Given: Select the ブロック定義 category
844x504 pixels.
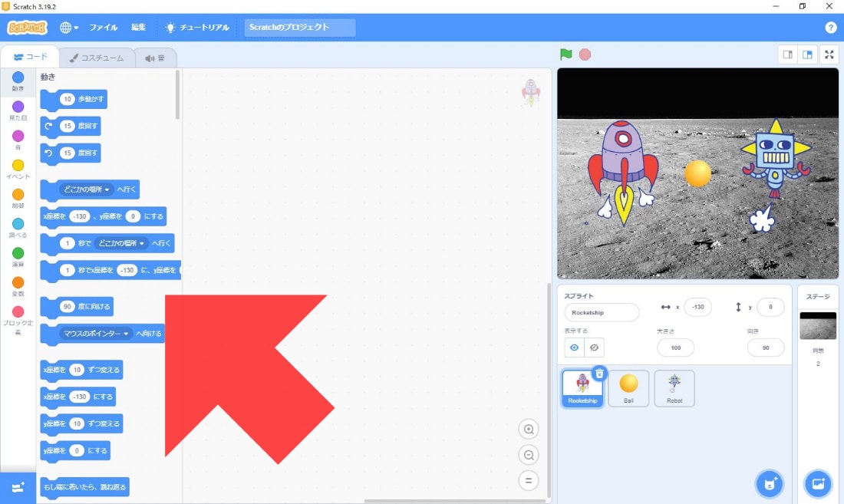Looking at the screenshot, I should 18,320.
